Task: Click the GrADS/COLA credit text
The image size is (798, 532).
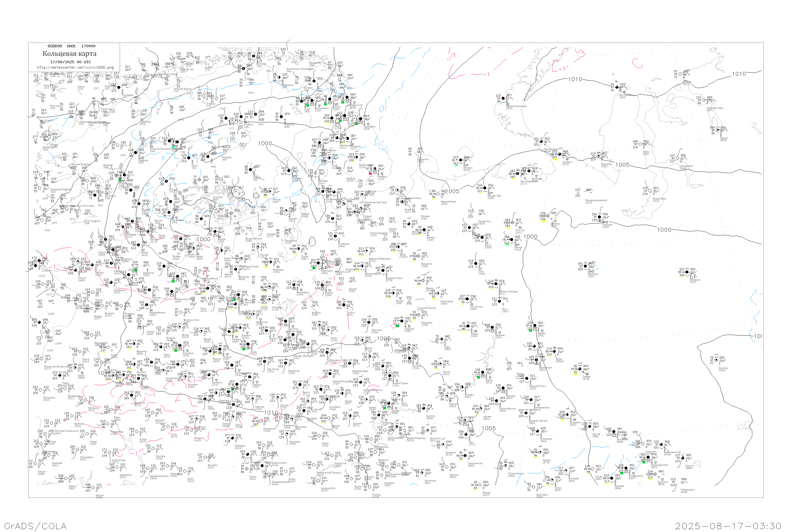Action: point(35,526)
